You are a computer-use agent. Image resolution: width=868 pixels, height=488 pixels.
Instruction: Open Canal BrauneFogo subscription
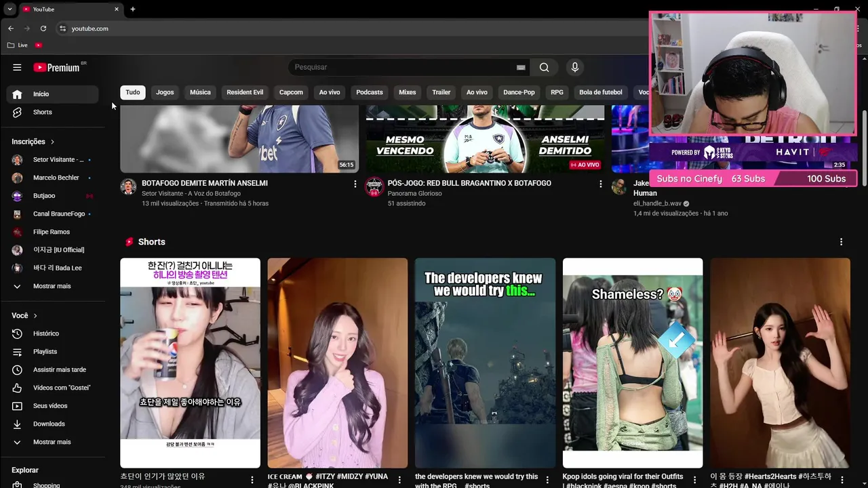52,214
